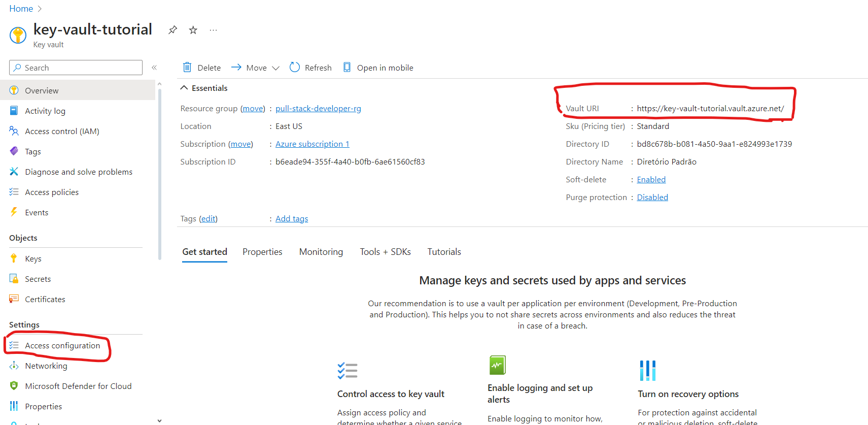Screen dimensions: 868x425
Task: Click the Turn on recovery options icon
Action: click(647, 371)
